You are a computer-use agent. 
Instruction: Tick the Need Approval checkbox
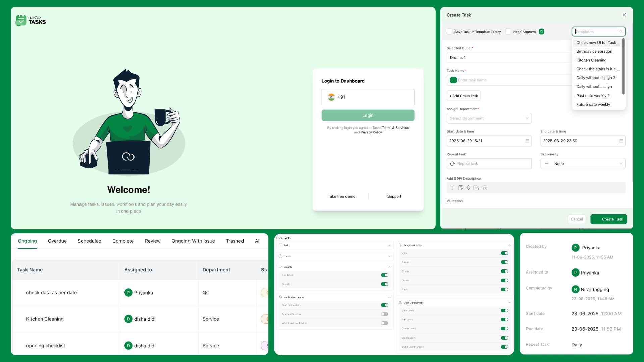click(x=508, y=32)
